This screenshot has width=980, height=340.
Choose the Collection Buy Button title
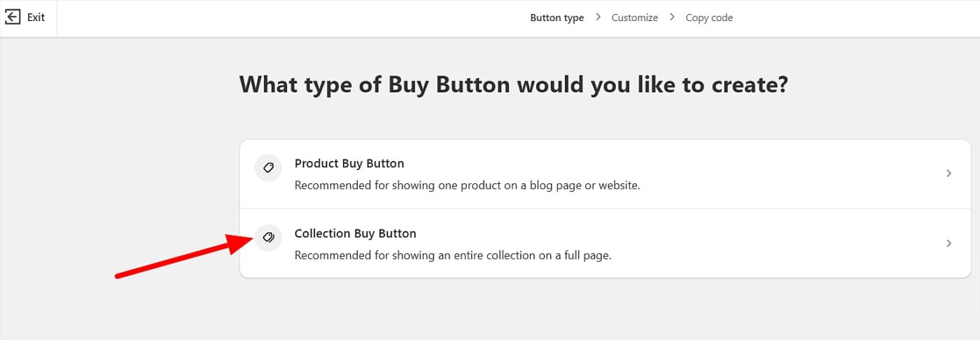point(355,234)
